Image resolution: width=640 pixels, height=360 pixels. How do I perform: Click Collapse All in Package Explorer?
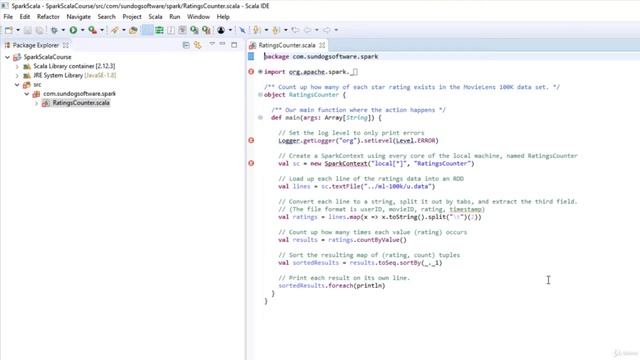click(x=186, y=45)
